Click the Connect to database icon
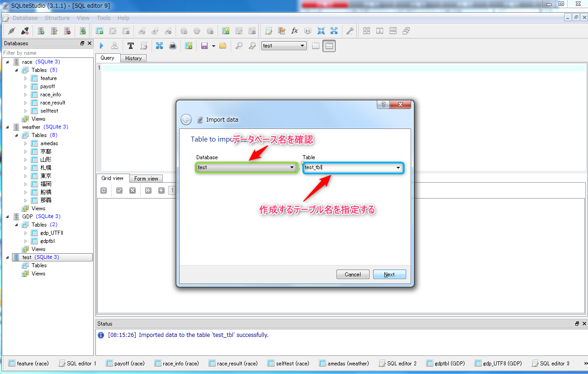 pos(12,31)
